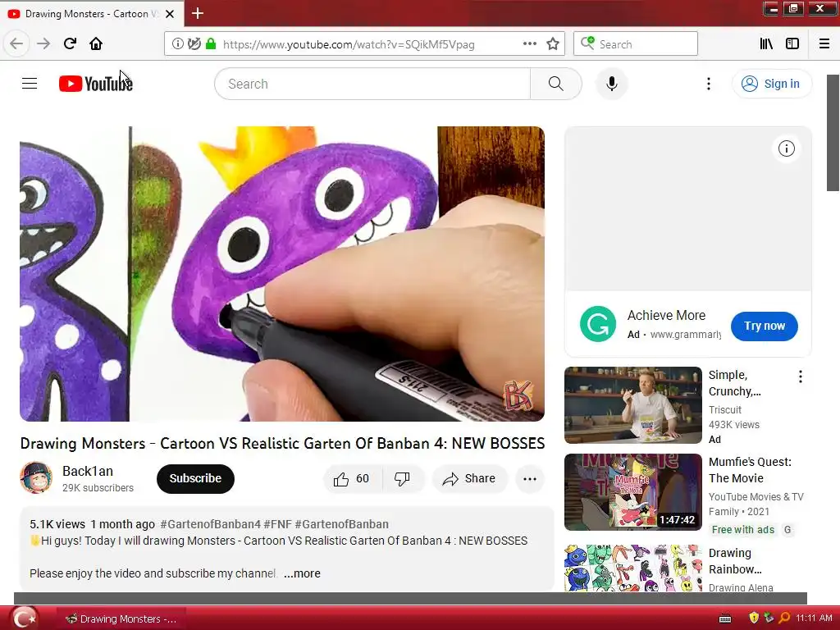Open the browser home page icon
840x630 pixels.
pyautogui.click(x=96, y=43)
